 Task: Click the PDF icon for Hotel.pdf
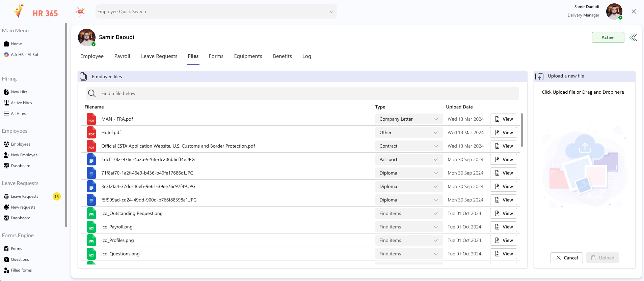click(91, 133)
